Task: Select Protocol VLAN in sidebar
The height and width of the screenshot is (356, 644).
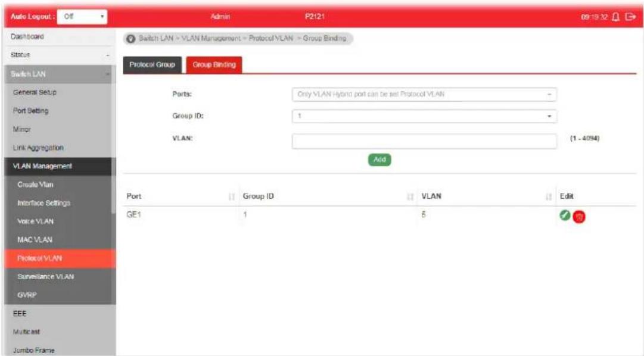Action: pos(60,259)
